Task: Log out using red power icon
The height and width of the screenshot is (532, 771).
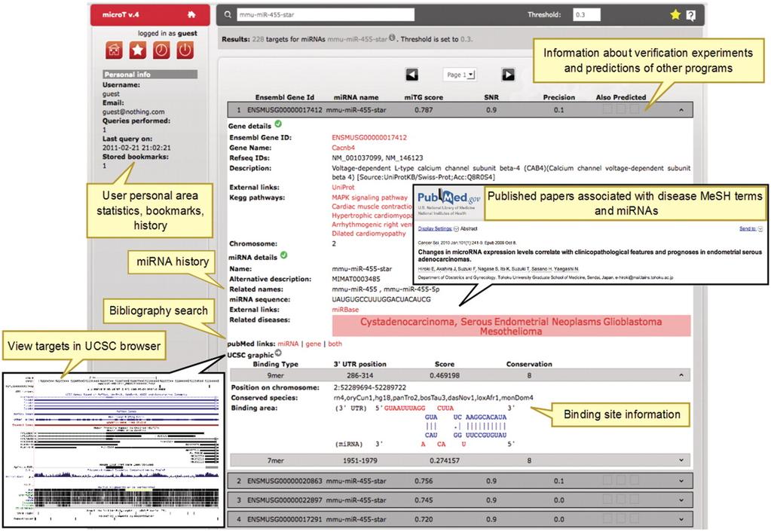Action: point(185,50)
